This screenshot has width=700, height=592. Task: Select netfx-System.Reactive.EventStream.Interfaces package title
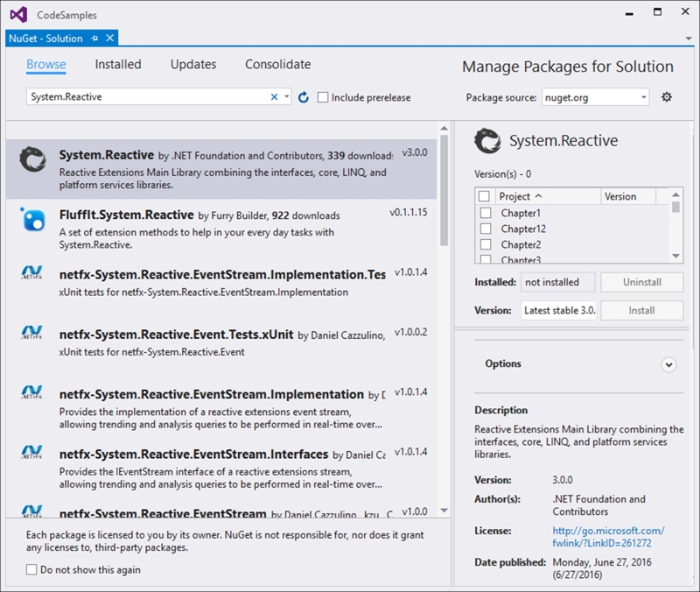(193, 455)
